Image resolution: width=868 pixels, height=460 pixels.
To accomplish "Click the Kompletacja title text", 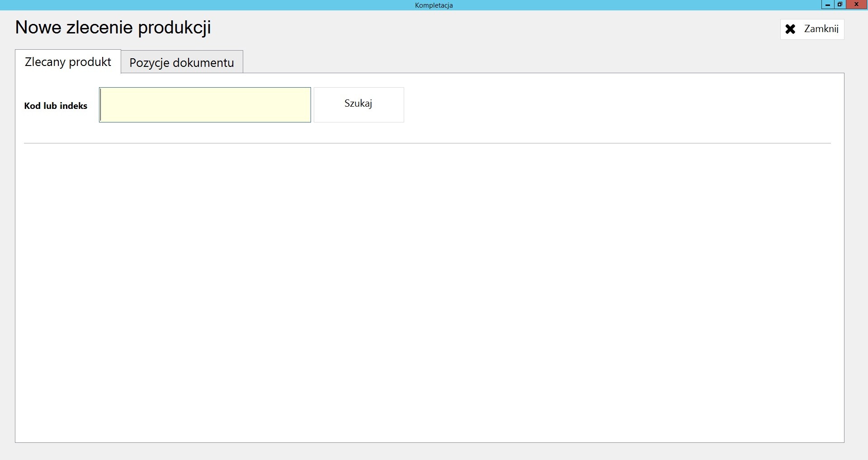I will tap(434, 5).
